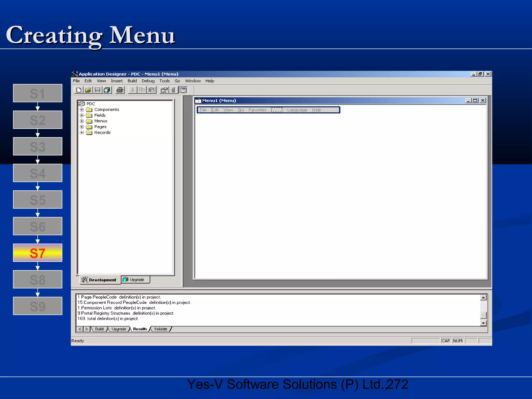Click View in the Menu1 definition bar
The height and width of the screenshot is (399, 532).
(x=228, y=110)
